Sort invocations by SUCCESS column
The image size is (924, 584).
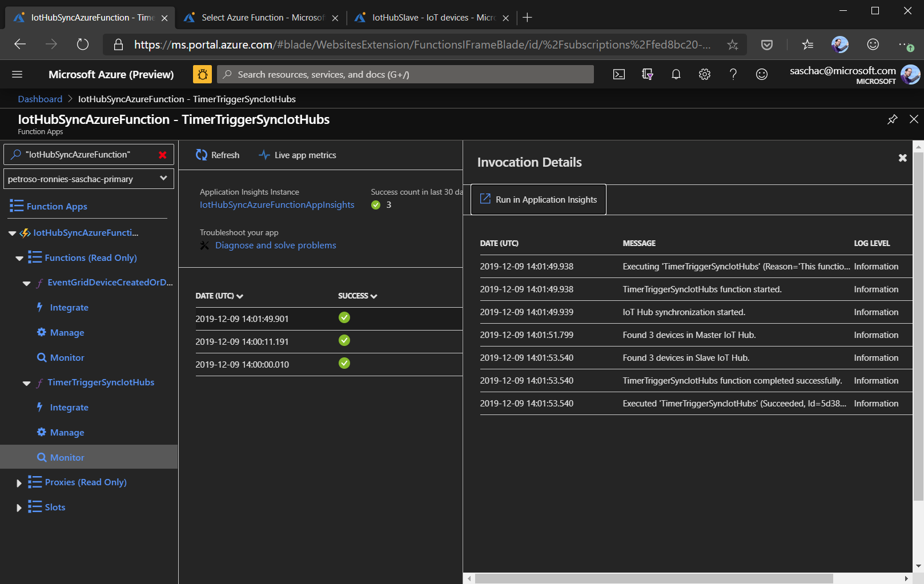tap(357, 296)
